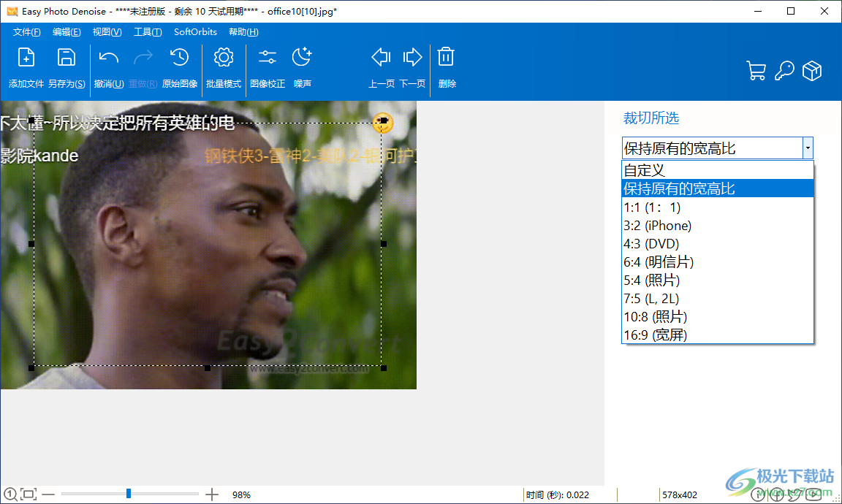Select the 4:3 (DVD) ratio

[718, 244]
